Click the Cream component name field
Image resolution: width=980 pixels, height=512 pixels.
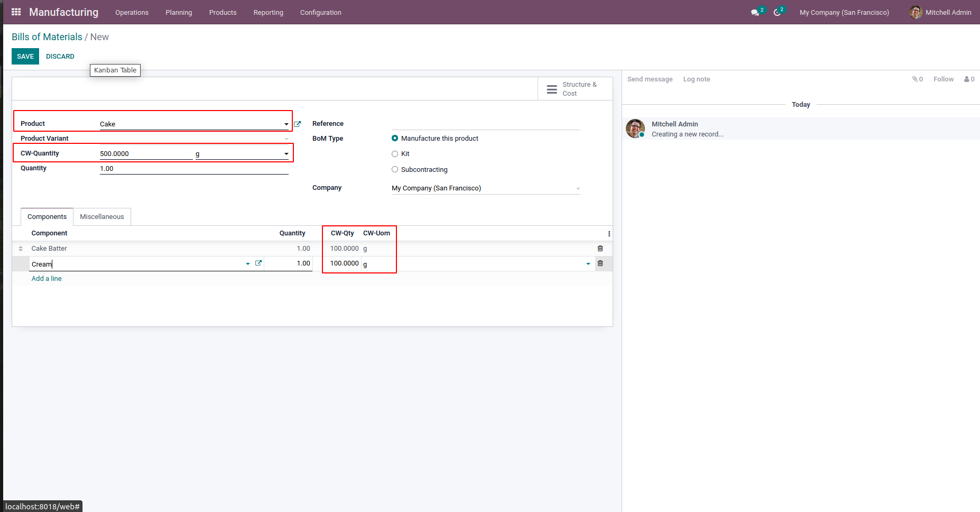(x=137, y=264)
